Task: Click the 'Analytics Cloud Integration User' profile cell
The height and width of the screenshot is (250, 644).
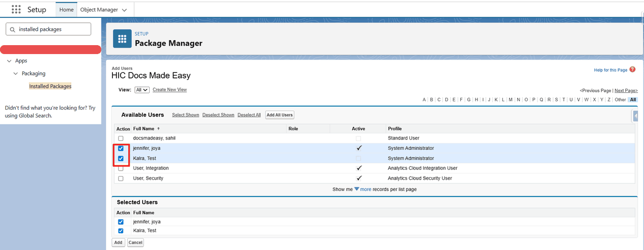Action: click(423, 168)
